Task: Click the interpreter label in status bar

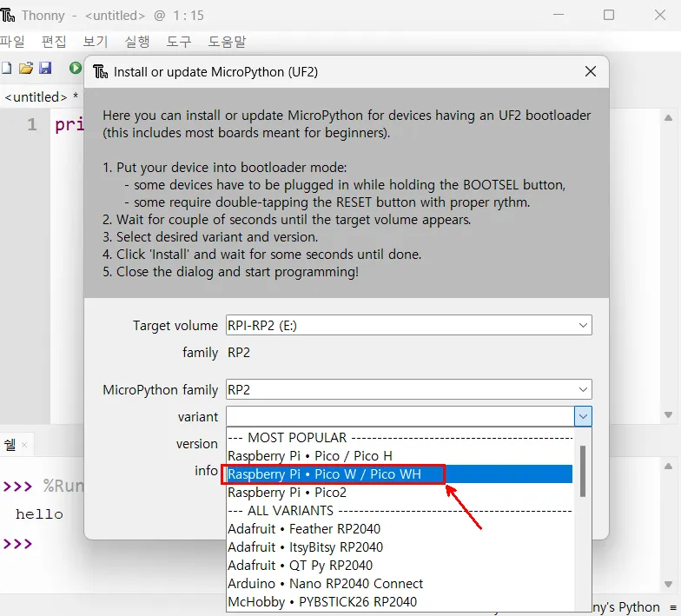Action: coord(625,606)
